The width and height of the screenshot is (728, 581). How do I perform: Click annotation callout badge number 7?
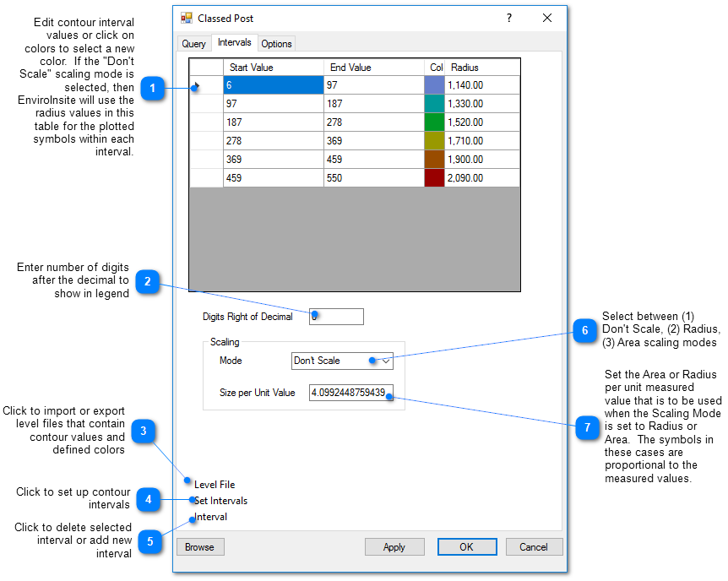point(587,427)
